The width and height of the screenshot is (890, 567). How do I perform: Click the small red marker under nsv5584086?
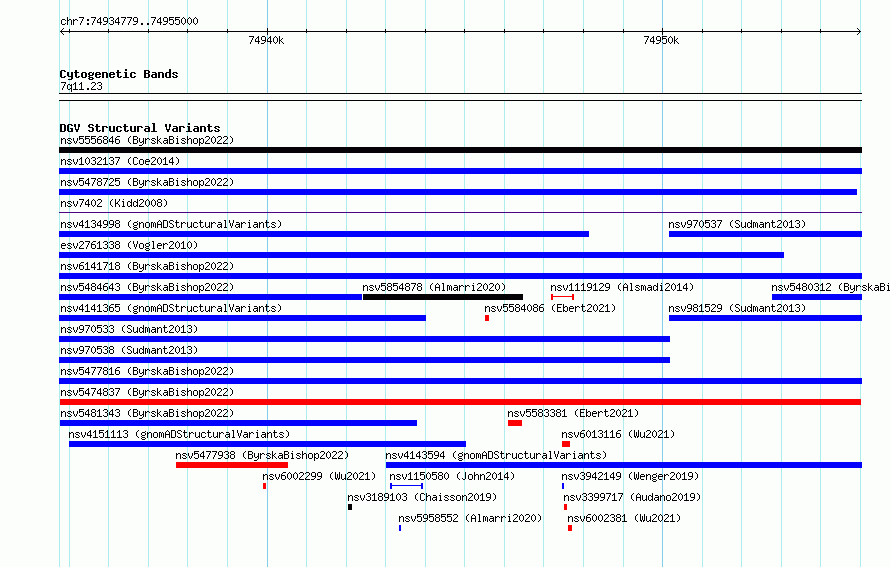point(487,318)
